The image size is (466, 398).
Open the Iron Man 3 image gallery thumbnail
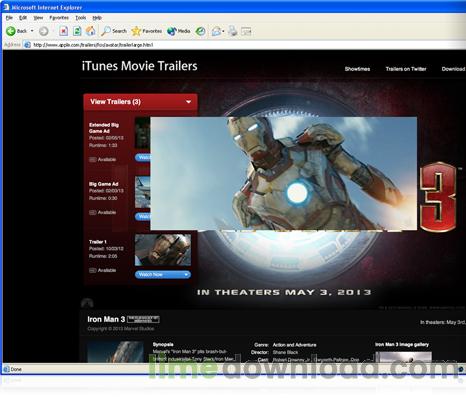click(x=404, y=357)
